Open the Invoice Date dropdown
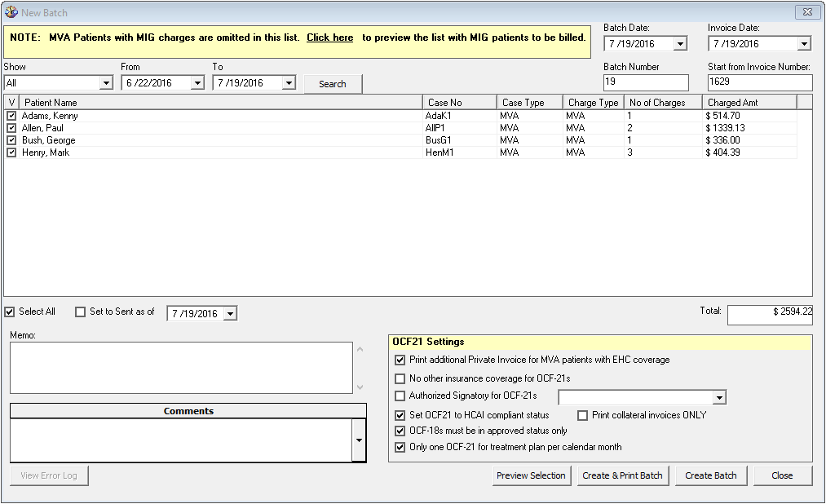The width and height of the screenshot is (826, 504). (x=806, y=43)
